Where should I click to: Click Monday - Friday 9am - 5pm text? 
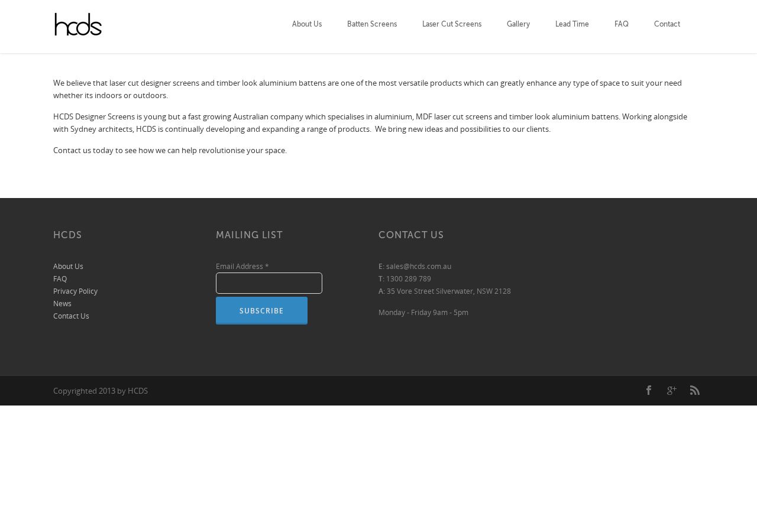coord(423,313)
